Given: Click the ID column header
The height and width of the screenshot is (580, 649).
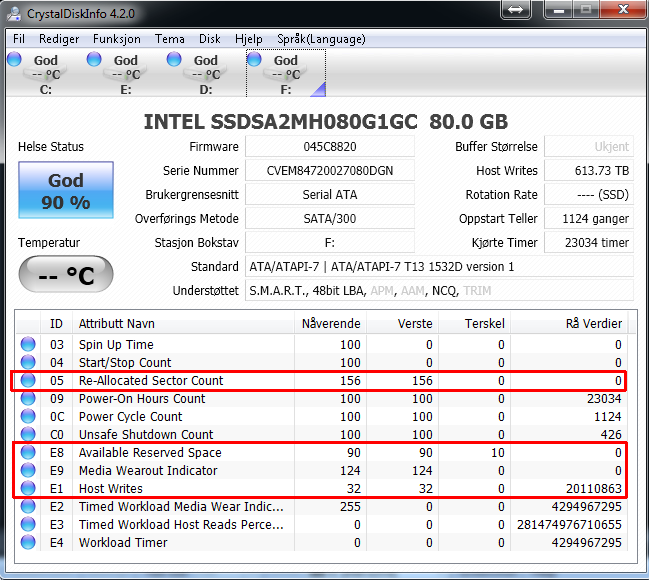Looking at the screenshot, I should click(x=56, y=323).
